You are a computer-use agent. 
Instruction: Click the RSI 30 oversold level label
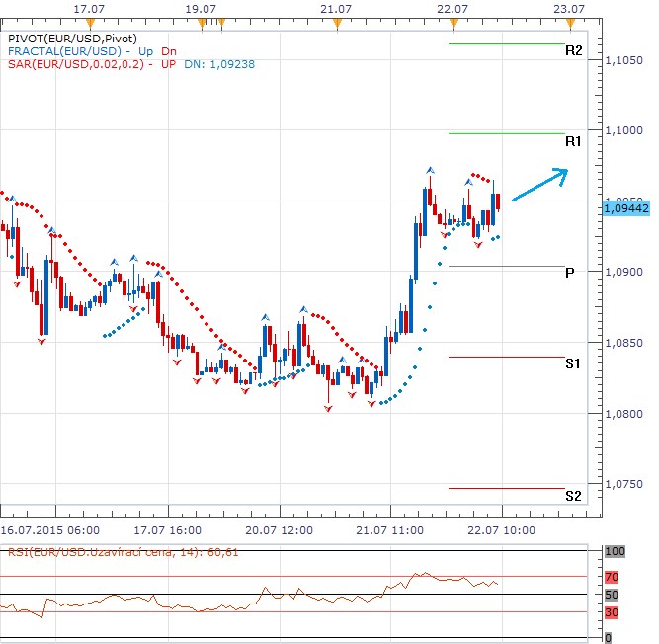pyautogui.click(x=612, y=613)
